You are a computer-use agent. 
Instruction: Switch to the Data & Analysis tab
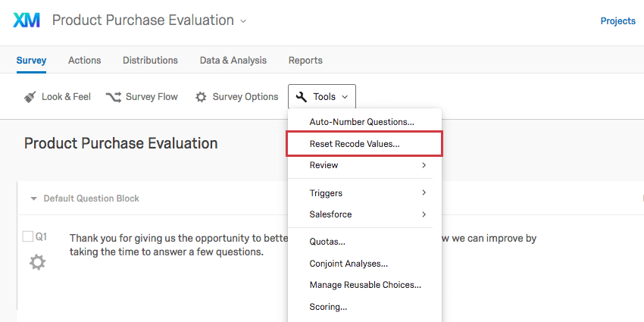click(x=233, y=61)
